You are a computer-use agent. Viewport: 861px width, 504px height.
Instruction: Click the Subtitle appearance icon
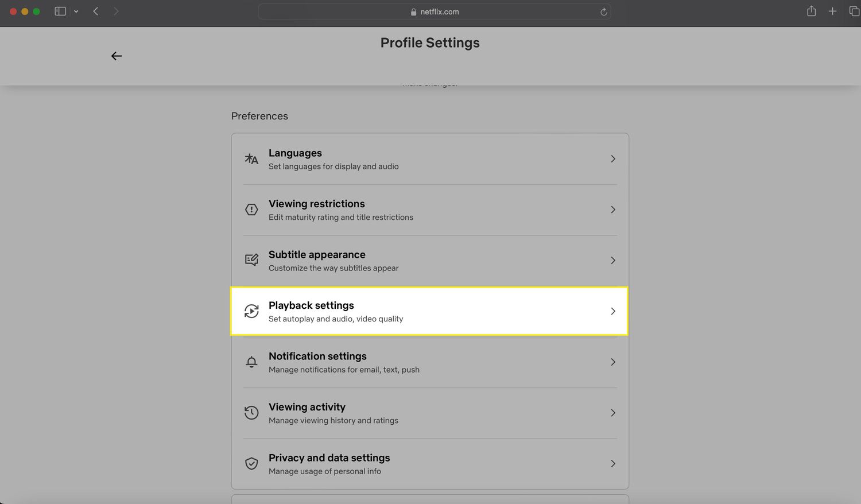coord(251,259)
